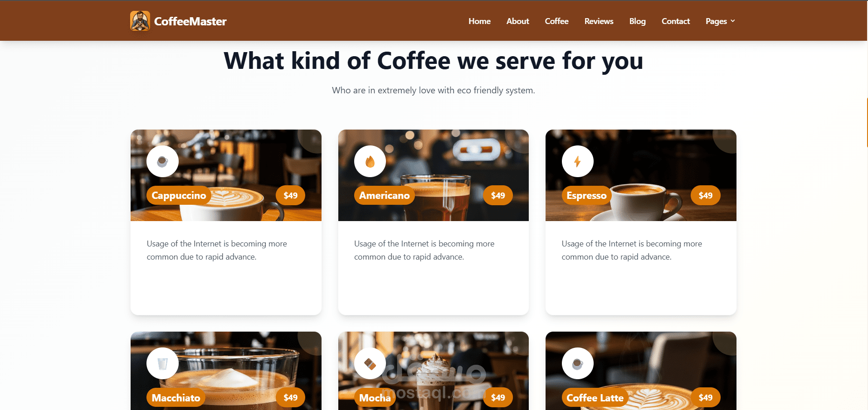Click the CoffeeMaster barista logo icon
868x410 pixels.
tap(140, 21)
